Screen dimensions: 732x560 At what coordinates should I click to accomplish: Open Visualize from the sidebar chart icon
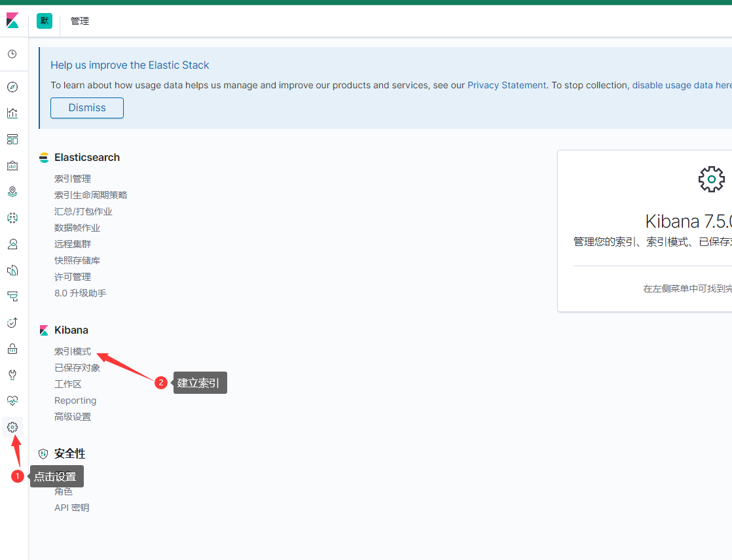tap(12, 113)
